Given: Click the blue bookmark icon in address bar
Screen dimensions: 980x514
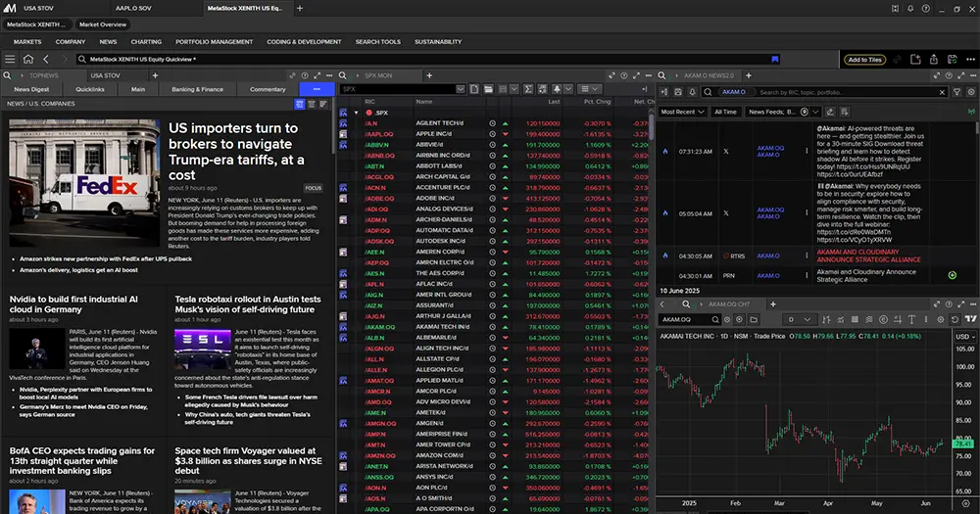Looking at the screenshot, I should tap(773, 60).
